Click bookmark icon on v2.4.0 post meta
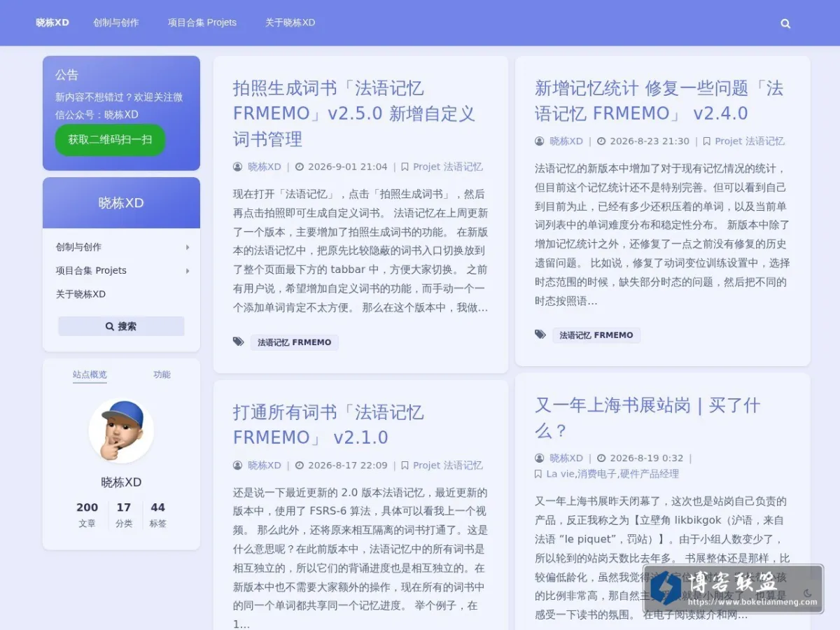Screen dimensions: 840x630 (x=706, y=141)
